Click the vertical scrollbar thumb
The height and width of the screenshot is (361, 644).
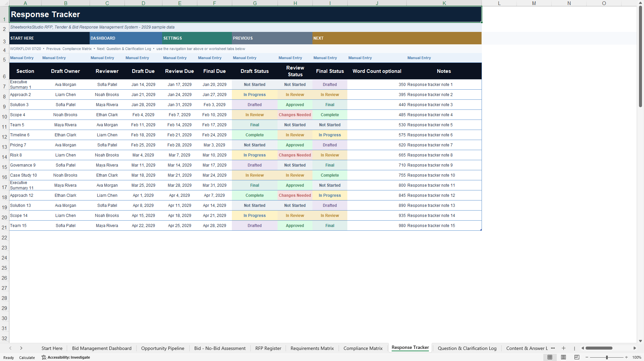(x=640, y=56)
